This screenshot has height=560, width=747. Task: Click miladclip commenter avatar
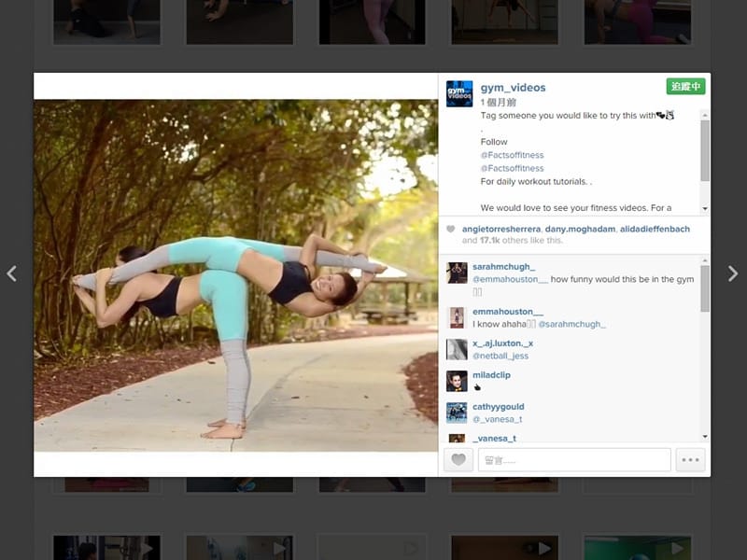pyautogui.click(x=457, y=381)
